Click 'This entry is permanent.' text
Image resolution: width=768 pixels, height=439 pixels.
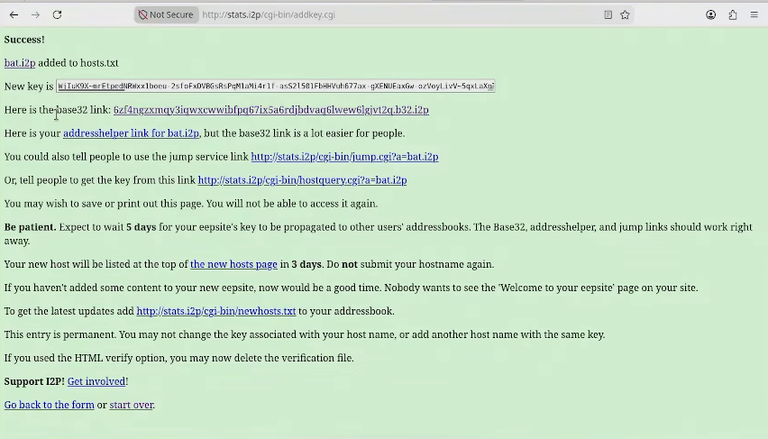click(x=60, y=335)
